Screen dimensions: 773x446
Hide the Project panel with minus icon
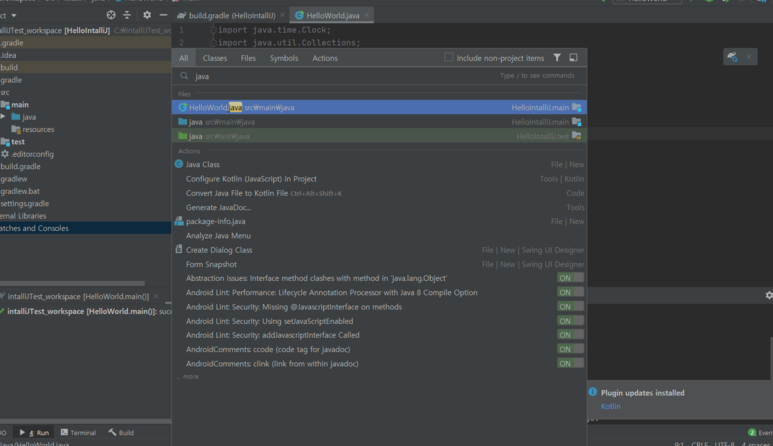(163, 15)
